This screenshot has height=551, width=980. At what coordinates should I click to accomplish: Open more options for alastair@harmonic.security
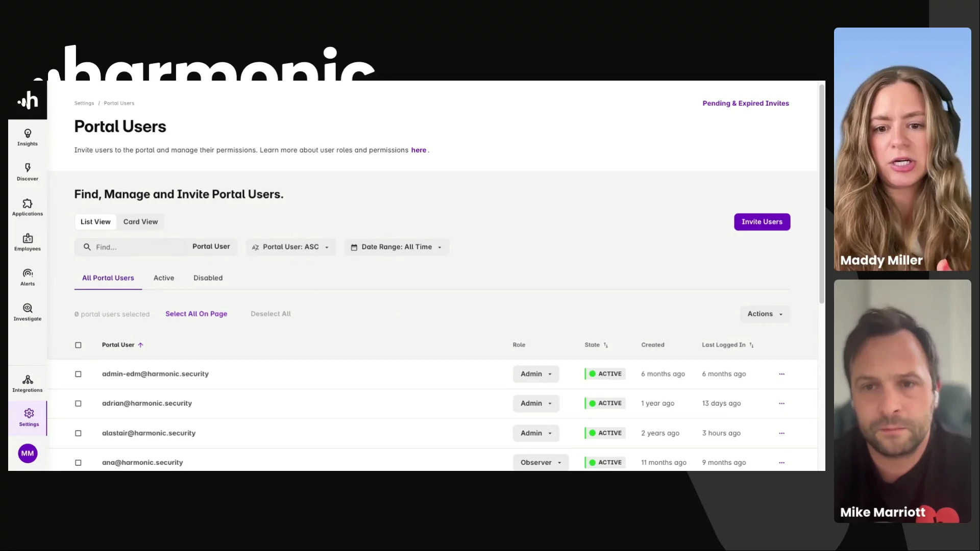781,433
